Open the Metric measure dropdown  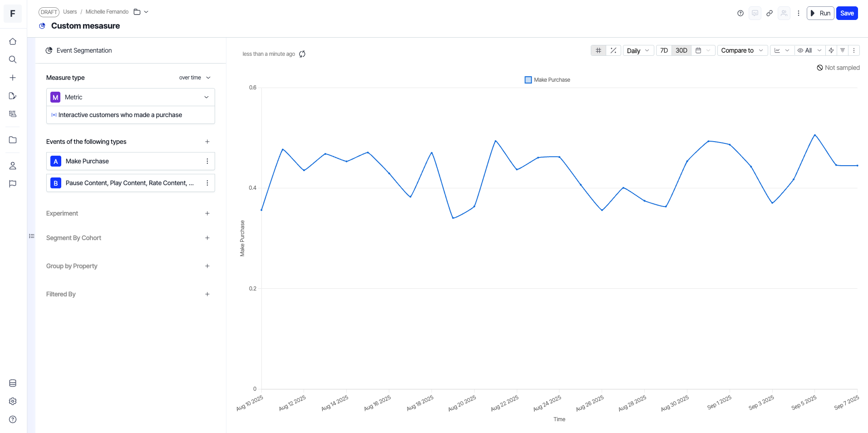coord(131,97)
